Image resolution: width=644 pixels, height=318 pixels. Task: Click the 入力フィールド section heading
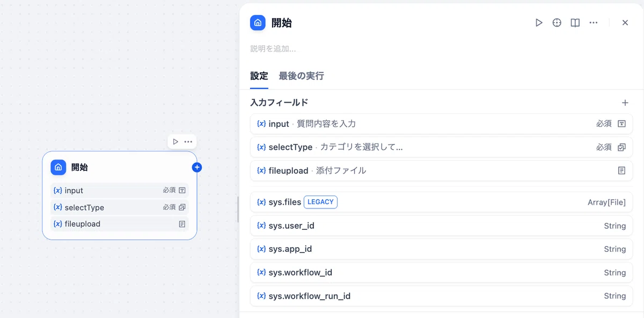pos(279,103)
